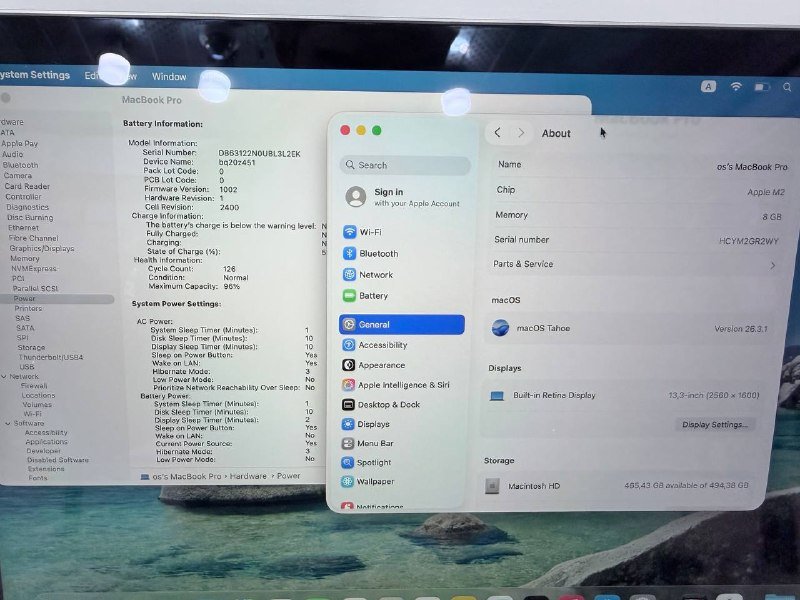The image size is (800, 600).
Task: Select Graphics/Displays in System Information sidebar
Action: (42, 248)
